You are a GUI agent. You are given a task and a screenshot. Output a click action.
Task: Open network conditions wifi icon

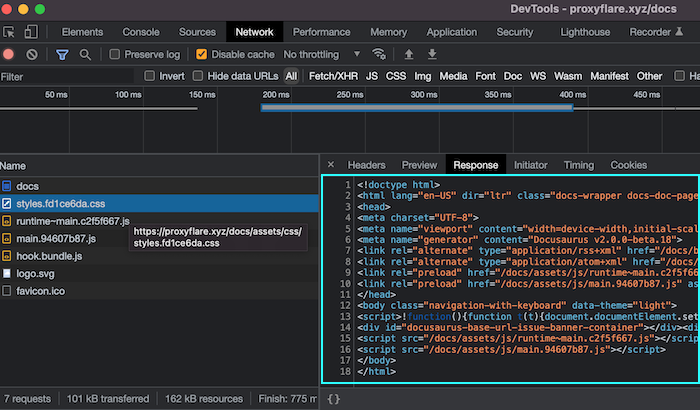[379, 54]
